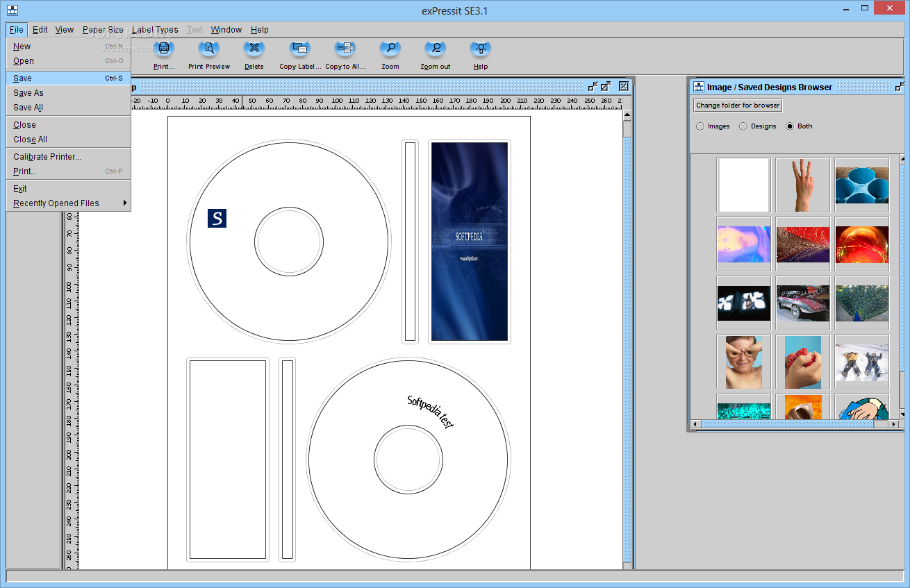Click the exPressit application icon in the title bar
The width and height of the screenshot is (910, 588).
13,10
